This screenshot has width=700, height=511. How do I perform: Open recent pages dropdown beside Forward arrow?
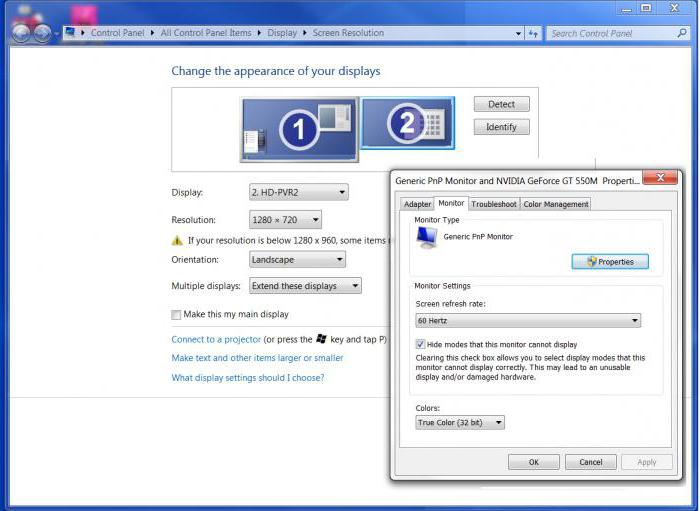coord(57,34)
